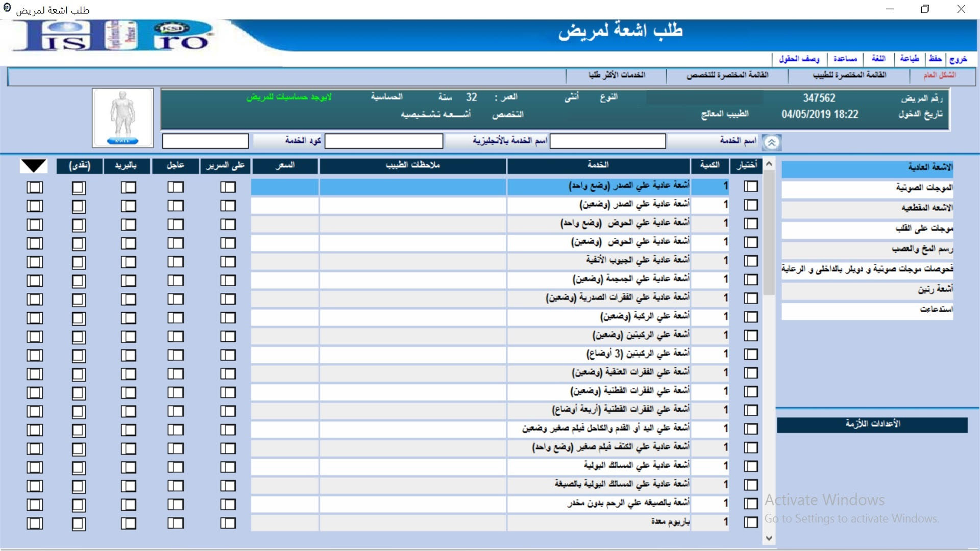Enable على السرير checkbox for باريوم معدة row
The width and height of the screenshot is (980, 551).
coord(228,523)
